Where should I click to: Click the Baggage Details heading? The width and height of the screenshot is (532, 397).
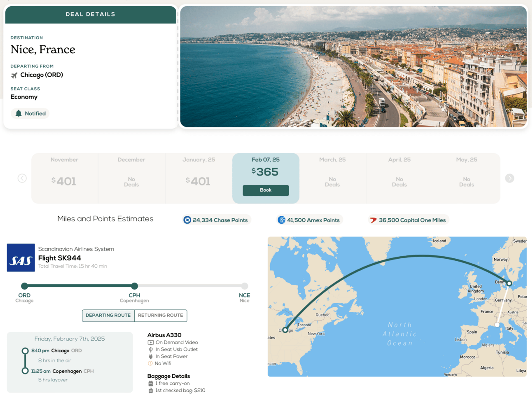[168, 376]
